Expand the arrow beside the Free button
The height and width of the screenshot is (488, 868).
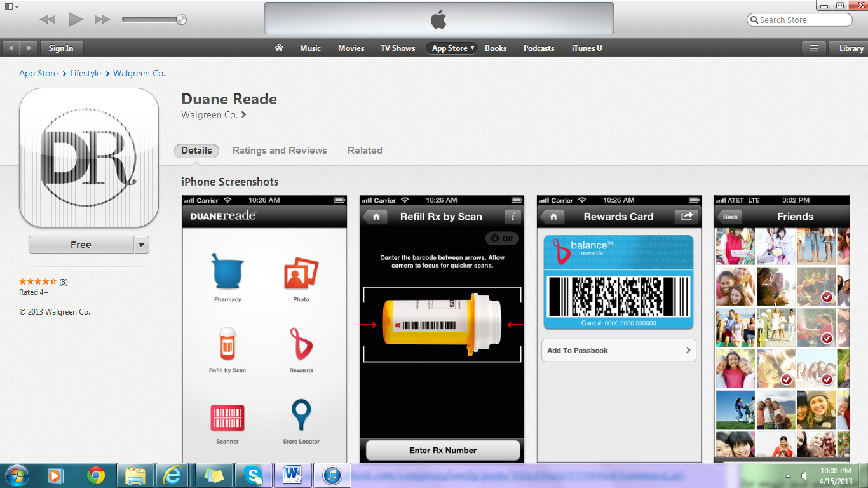point(142,245)
